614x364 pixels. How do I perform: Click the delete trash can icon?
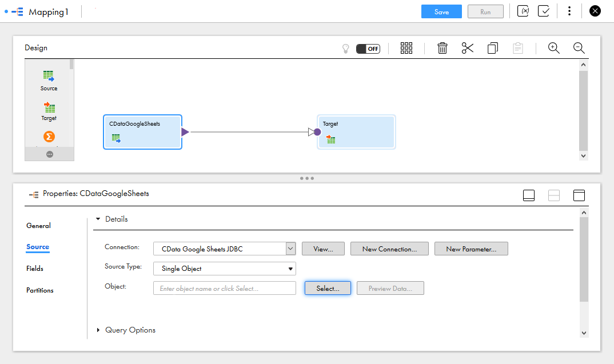[x=442, y=49]
